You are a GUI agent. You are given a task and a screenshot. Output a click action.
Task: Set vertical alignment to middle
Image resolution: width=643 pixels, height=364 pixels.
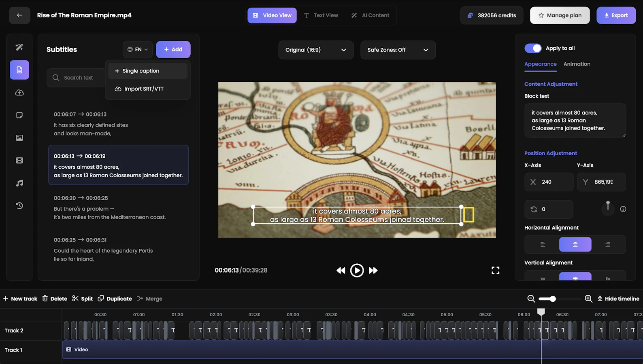575,277
